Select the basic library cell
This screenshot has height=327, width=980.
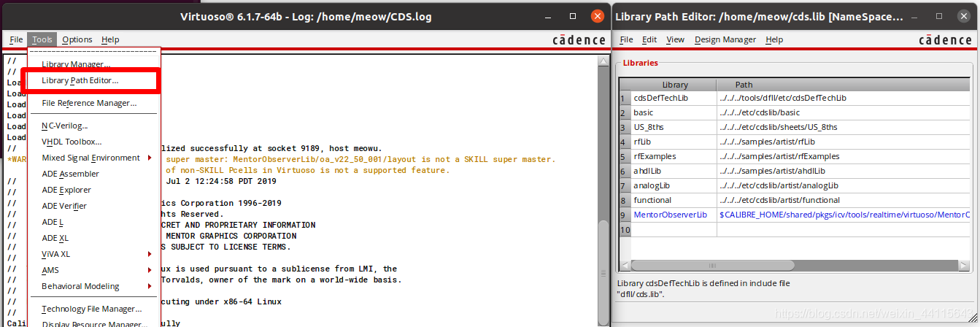(674, 112)
